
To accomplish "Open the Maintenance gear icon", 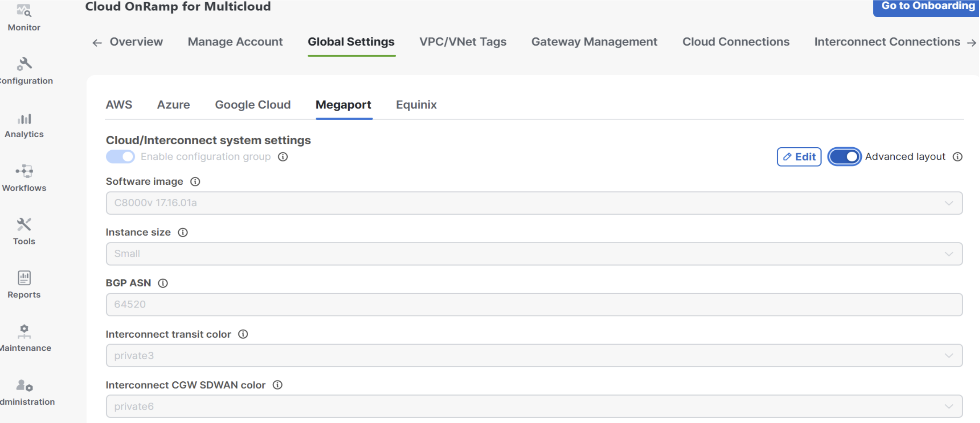I will click(24, 332).
